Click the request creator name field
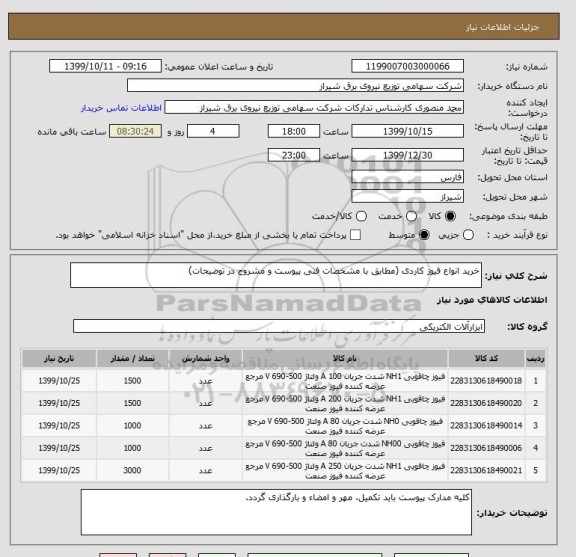Viewport: 576px width, 557px height. tap(314, 108)
